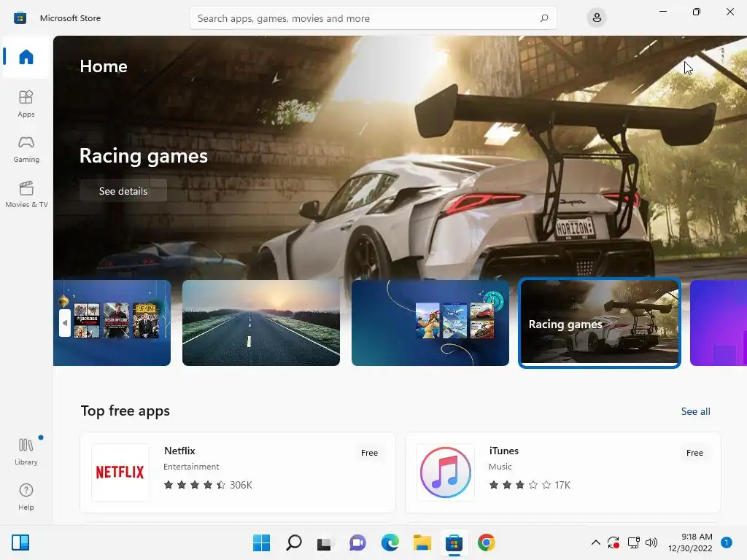
Task: Click the iTunes star rating 17K
Action: [530, 485]
